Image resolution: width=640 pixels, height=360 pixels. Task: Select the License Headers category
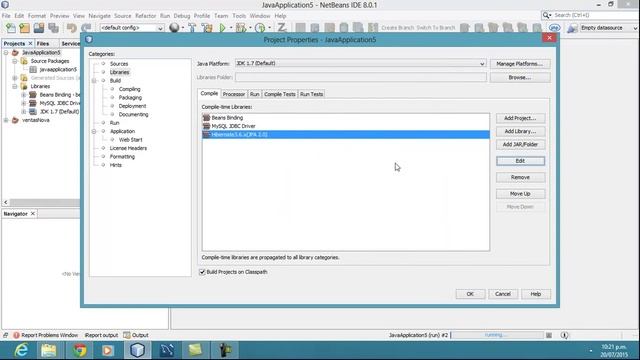(x=128, y=149)
